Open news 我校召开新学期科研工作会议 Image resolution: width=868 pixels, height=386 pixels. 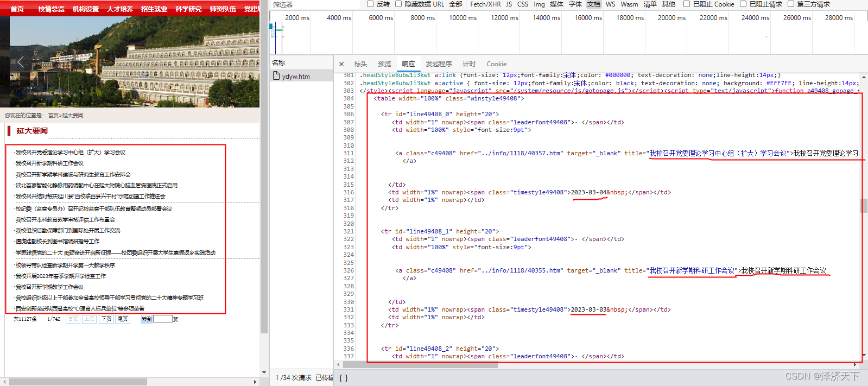49,163
